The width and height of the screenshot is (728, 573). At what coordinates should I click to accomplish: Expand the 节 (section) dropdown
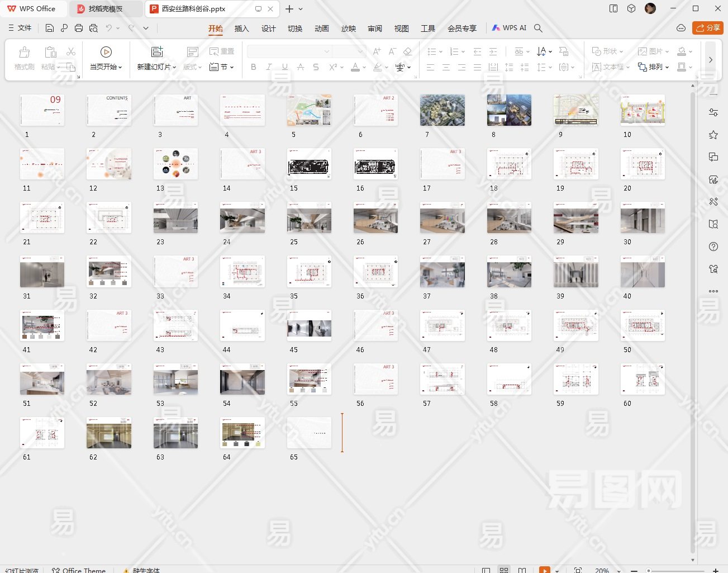coord(222,67)
